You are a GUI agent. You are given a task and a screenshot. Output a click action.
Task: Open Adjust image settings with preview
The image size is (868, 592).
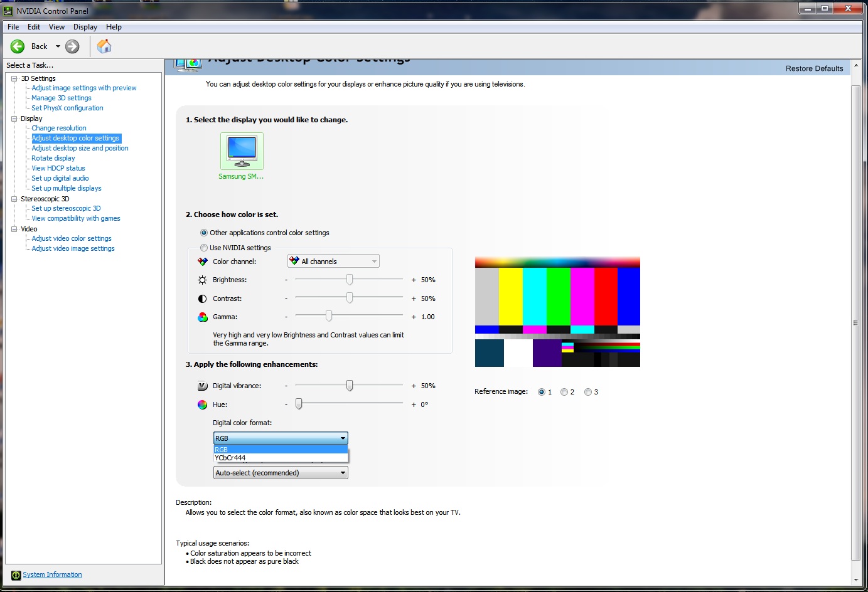coord(84,88)
